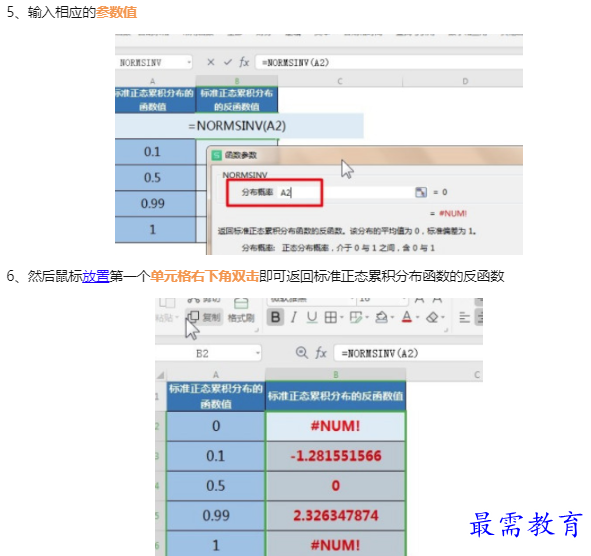Open the NORMSINV name box dropdown arrow

[x=189, y=62]
